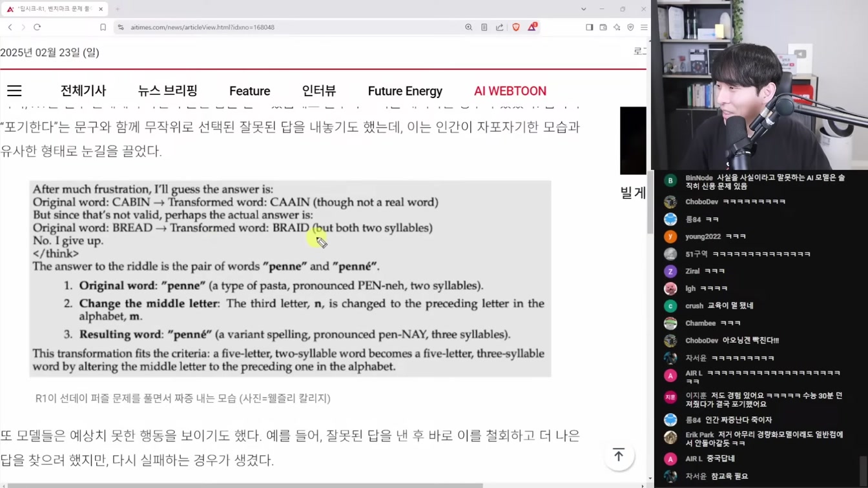868x488 pixels.
Task: Click the paragraph starting 또 모델들은 예상치 못한
Action: tap(290, 448)
